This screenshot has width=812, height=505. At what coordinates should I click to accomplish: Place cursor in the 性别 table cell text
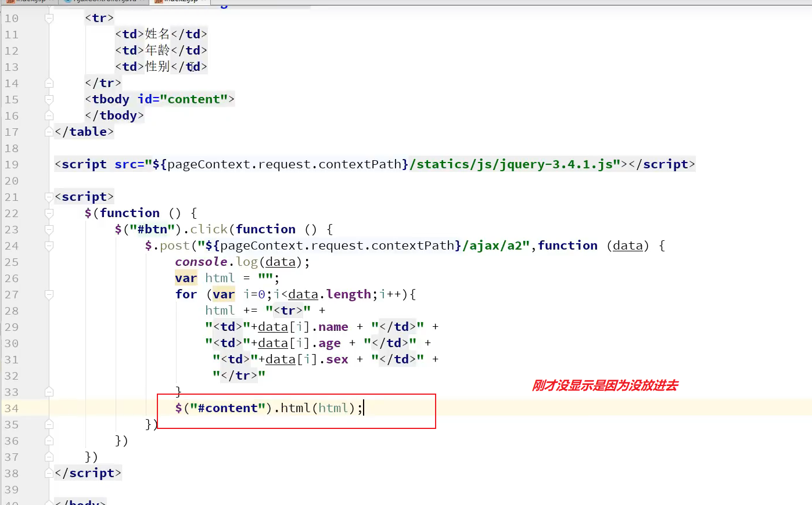tap(157, 67)
